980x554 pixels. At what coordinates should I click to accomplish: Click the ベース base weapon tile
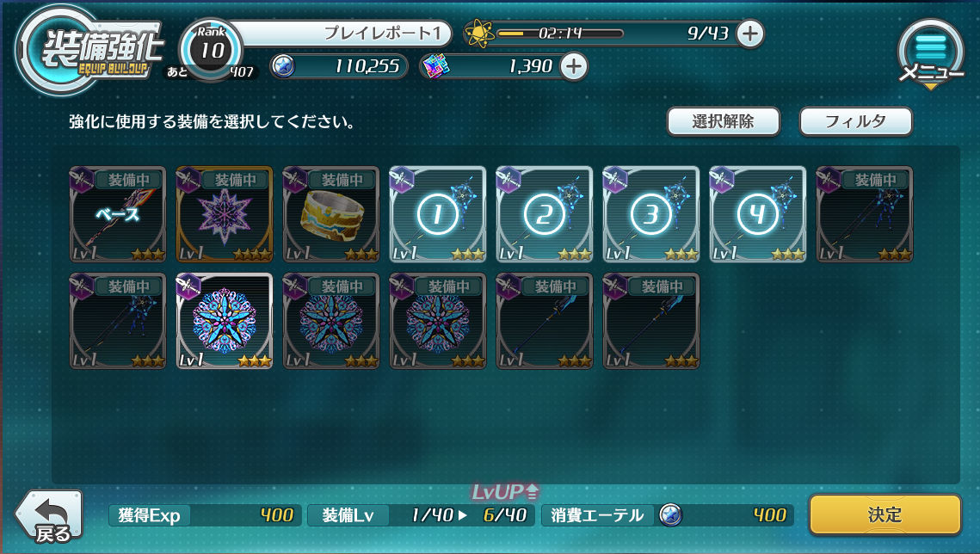click(x=118, y=214)
